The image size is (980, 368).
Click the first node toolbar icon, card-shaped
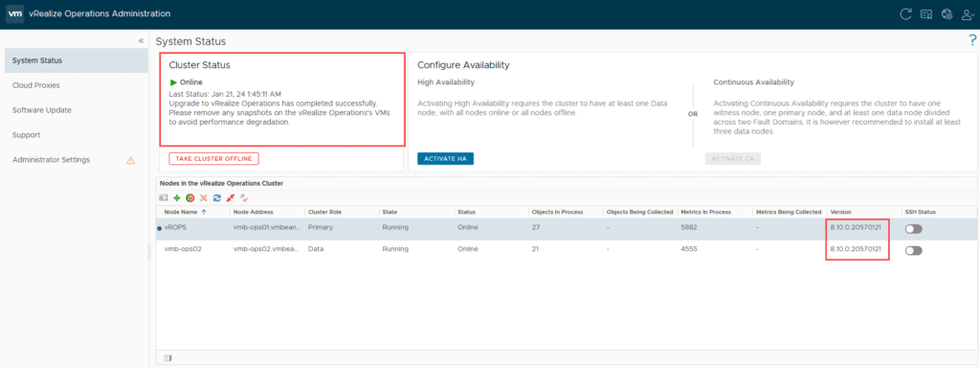pyautogui.click(x=164, y=197)
